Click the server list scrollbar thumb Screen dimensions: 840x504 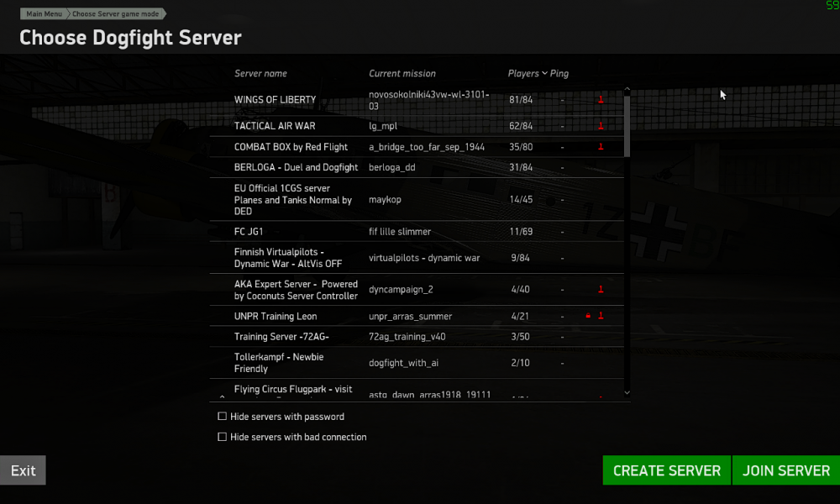pyautogui.click(x=627, y=126)
